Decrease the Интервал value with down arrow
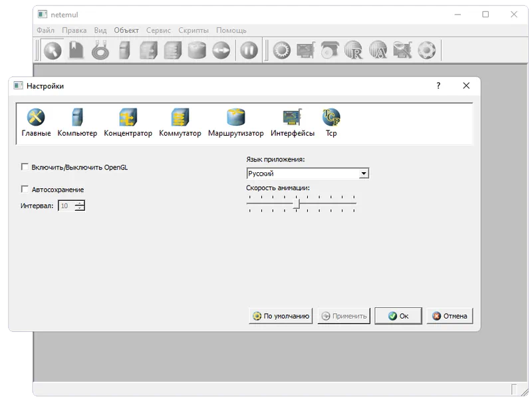 click(x=80, y=208)
